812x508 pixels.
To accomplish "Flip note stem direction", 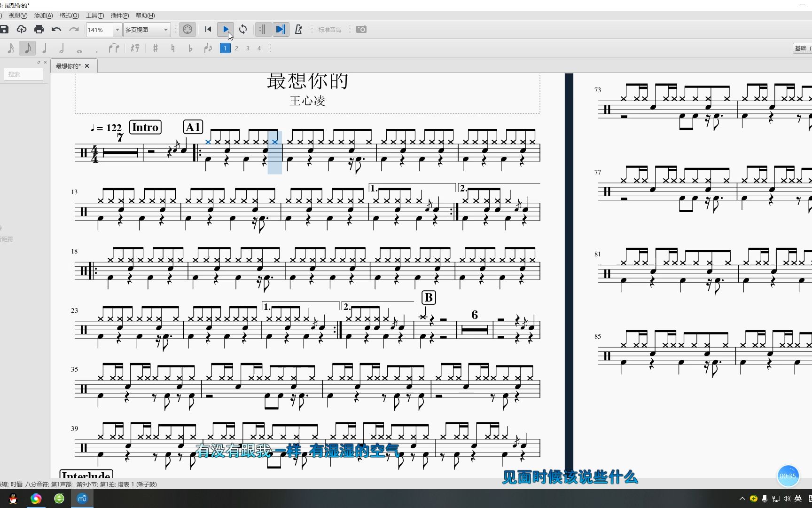I will [208, 48].
